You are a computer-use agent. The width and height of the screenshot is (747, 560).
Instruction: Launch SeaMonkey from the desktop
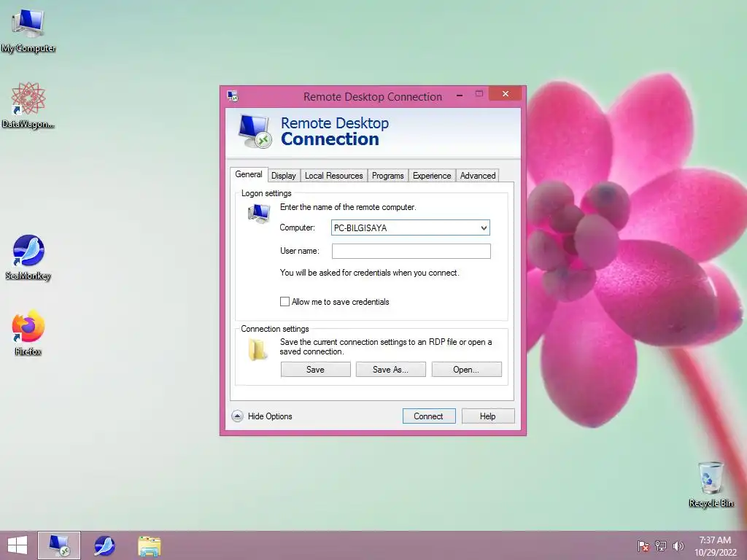pyautogui.click(x=28, y=257)
